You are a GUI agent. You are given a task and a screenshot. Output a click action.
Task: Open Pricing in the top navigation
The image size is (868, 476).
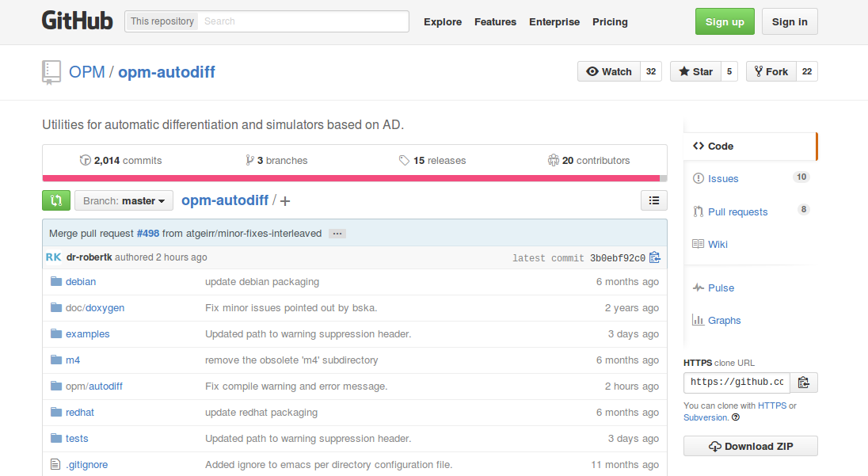610,21
